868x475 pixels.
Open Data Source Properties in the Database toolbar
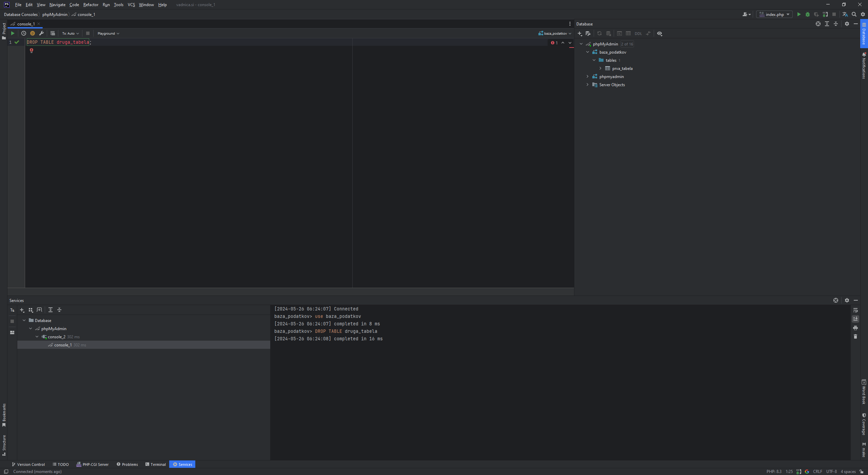(x=588, y=34)
